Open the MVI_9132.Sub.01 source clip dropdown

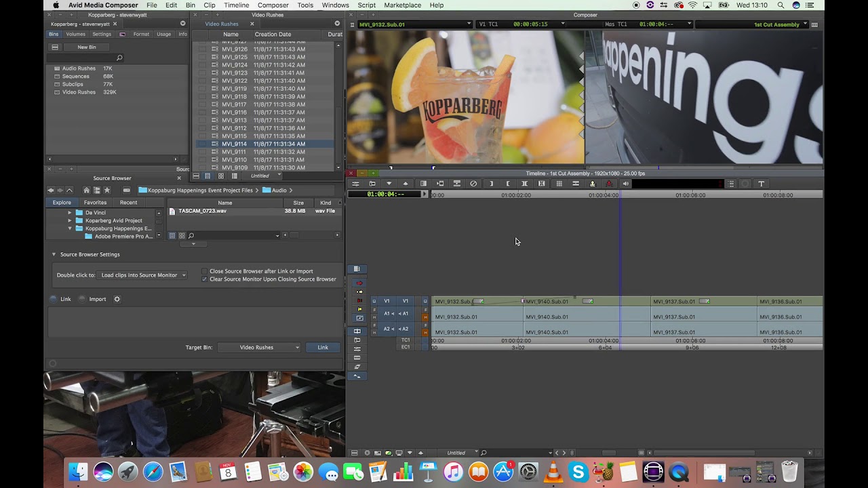469,24
